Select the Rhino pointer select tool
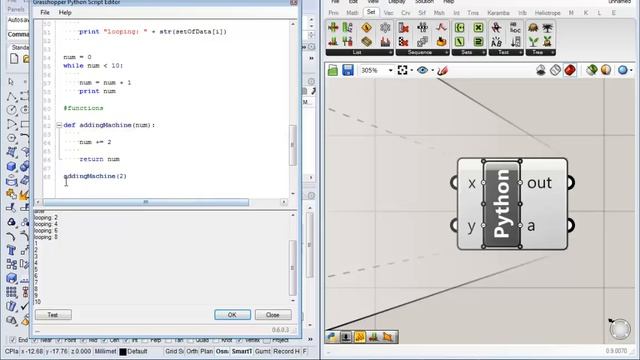Viewport: 640px width, 360px height. 11,82
